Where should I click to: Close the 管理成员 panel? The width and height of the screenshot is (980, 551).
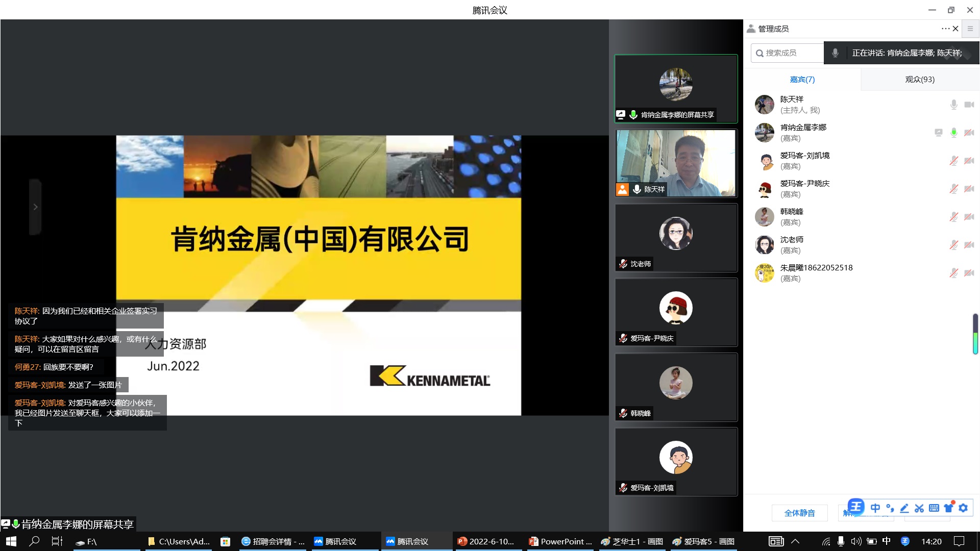click(955, 29)
